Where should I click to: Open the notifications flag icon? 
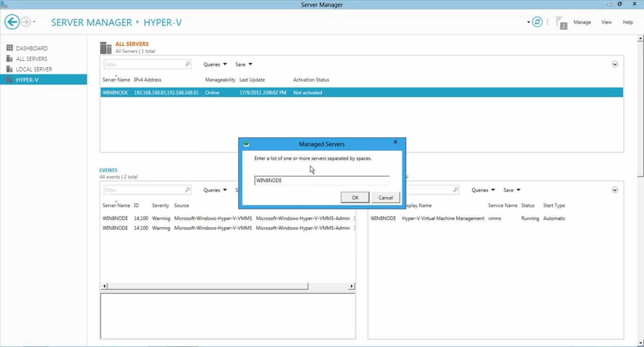pyautogui.click(x=561, y=23)
